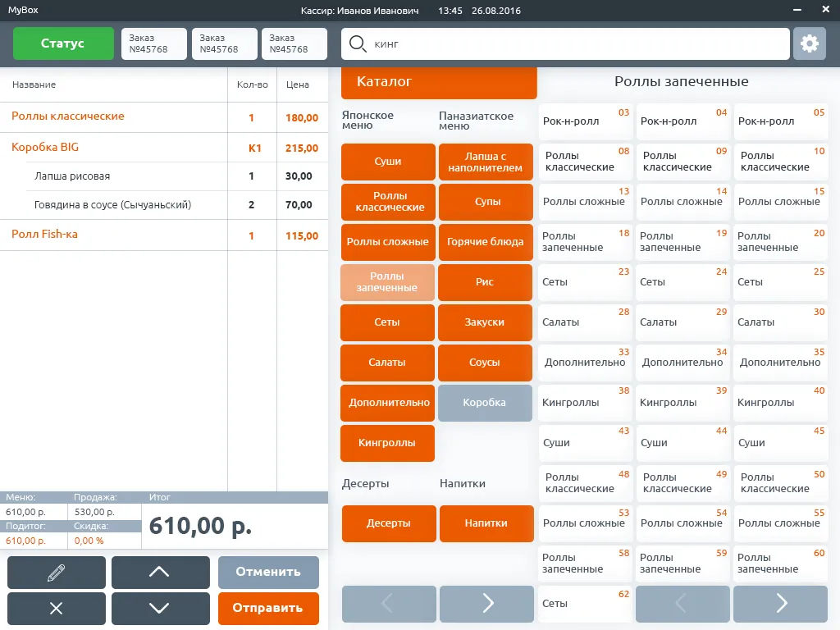This screenshot has width=840, height=630.
Task: Switch to the first Заказ №45768 tab
Action: point(154,44)
